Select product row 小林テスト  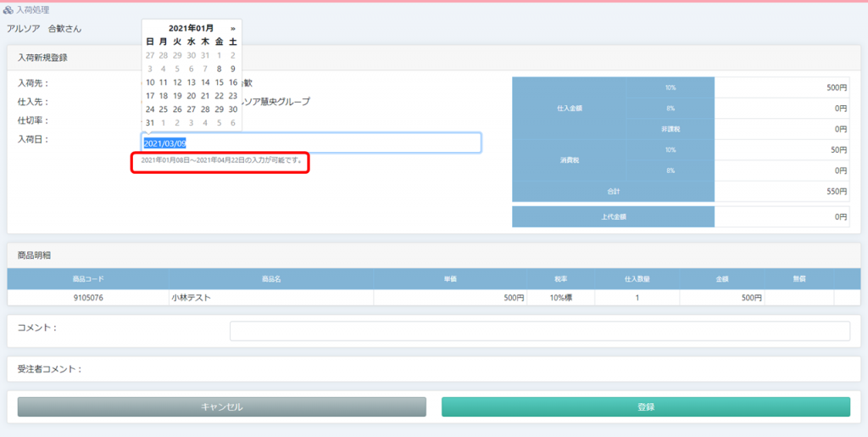click(271, 298)
